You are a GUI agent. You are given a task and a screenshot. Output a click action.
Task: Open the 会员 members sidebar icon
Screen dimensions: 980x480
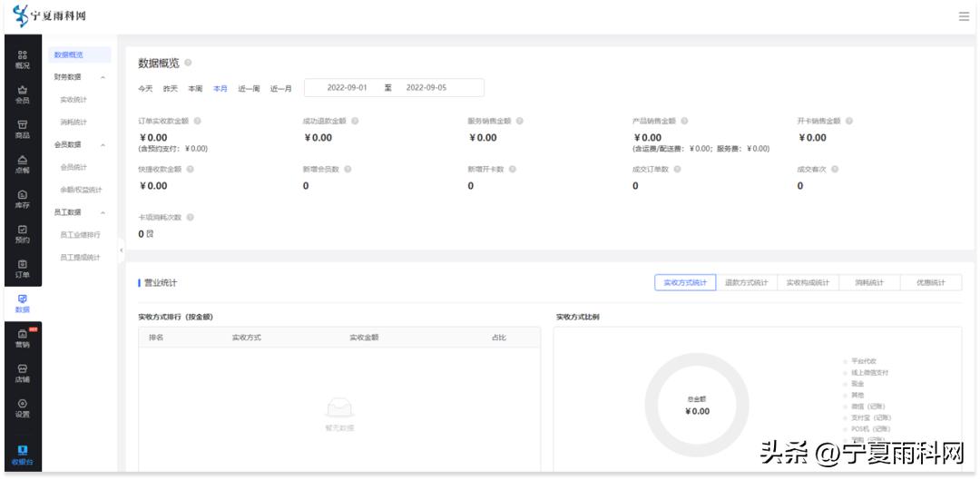23,95
